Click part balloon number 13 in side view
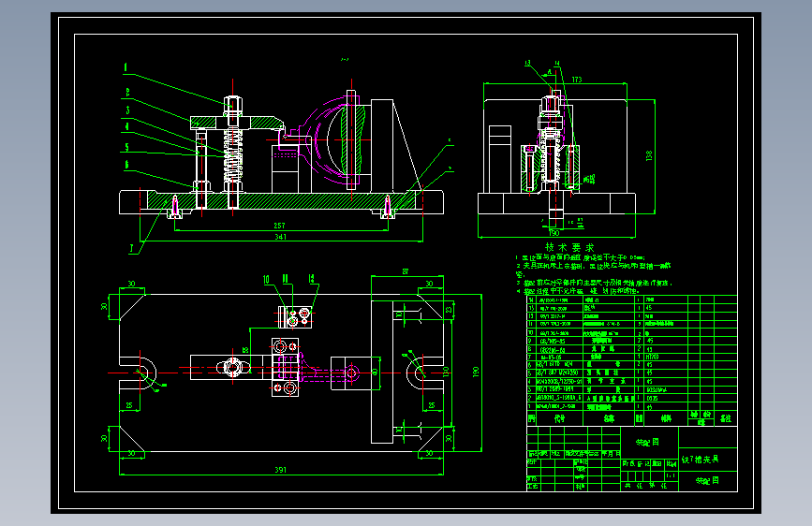This screenshot has height=526, width=812. coord(527,63)
